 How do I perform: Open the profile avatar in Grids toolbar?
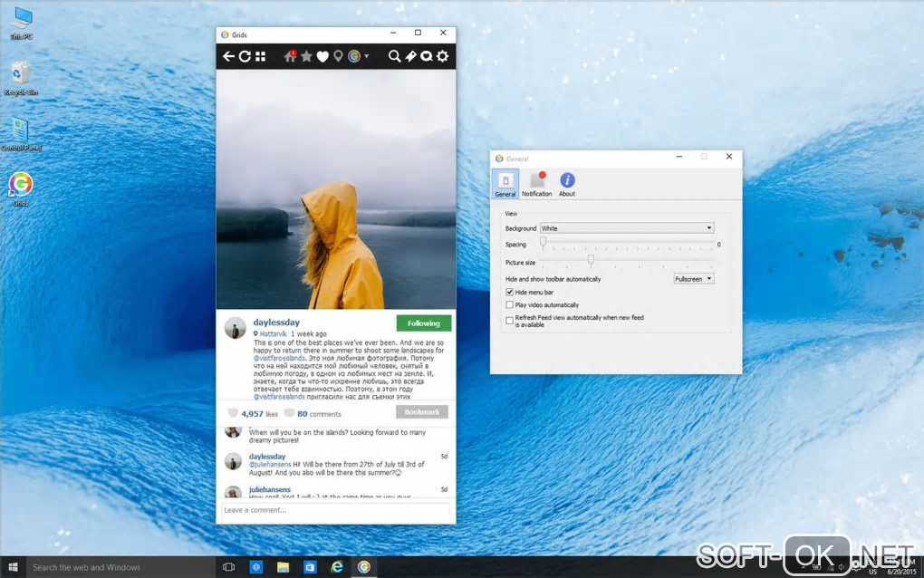pyautogui.click(x=353, y=56)
